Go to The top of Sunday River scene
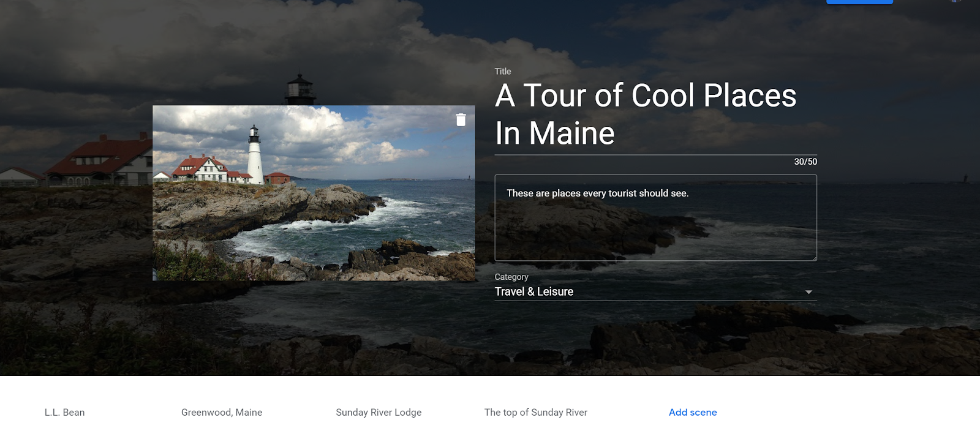Viewport: 980px width, 439px height. pos(535,412)
